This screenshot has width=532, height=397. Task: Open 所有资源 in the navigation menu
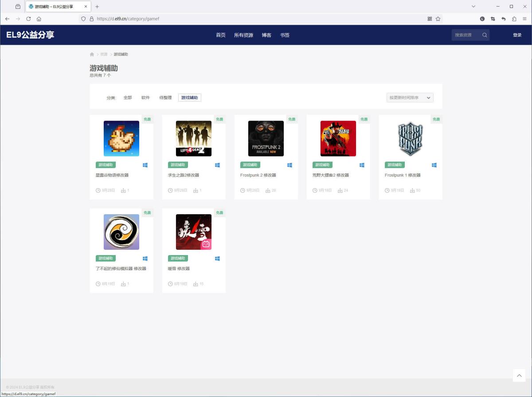(x=243, y=35)
